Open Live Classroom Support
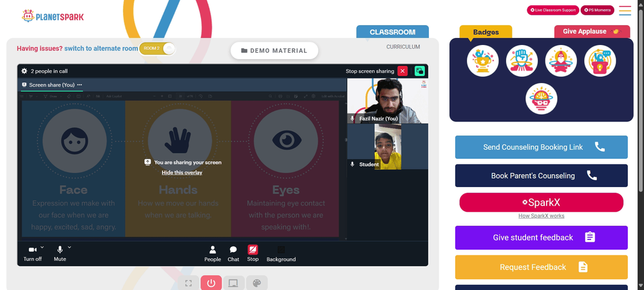 (x=553, y=10)
